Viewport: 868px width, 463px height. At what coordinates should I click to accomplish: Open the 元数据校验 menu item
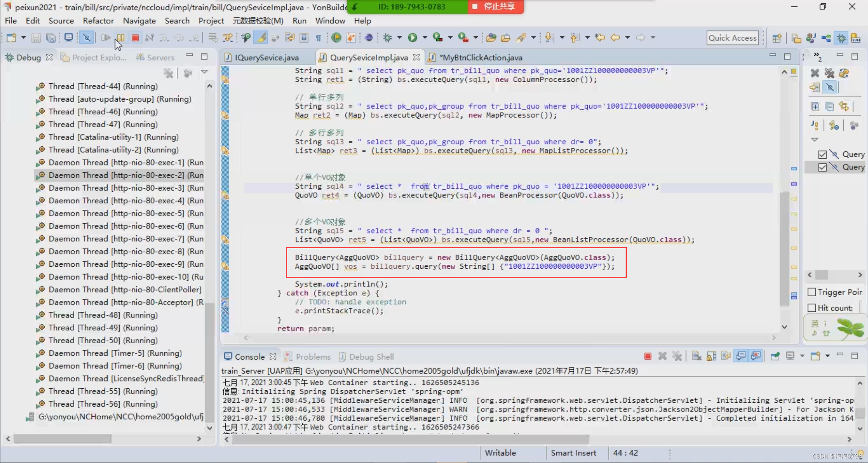coord(258,21)
